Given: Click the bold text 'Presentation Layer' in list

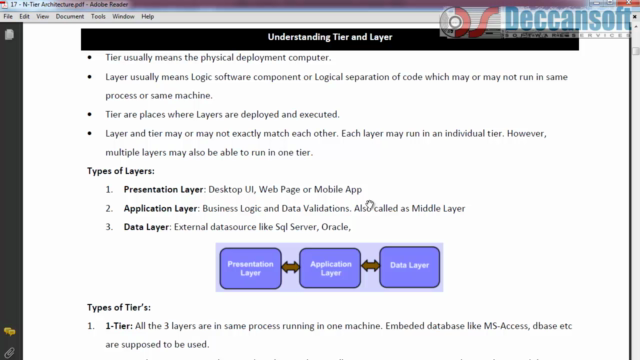Looking at the screenshot, I should 163,189.
